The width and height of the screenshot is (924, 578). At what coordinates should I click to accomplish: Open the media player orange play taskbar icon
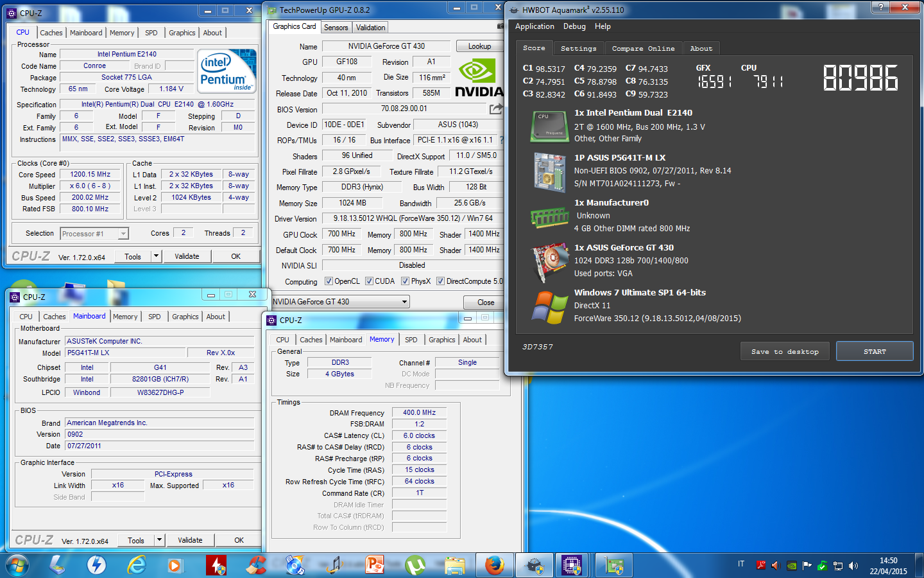pyautogui.click(x=175, y=565)
